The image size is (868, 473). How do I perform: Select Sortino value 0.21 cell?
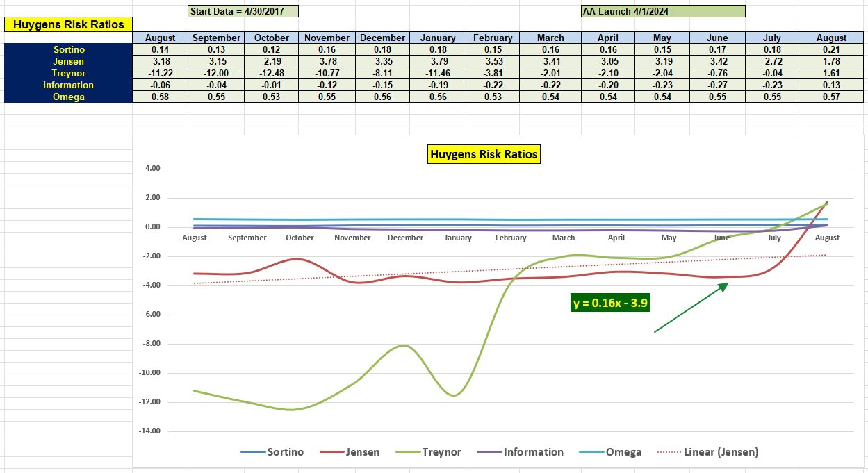click(831, 49)
